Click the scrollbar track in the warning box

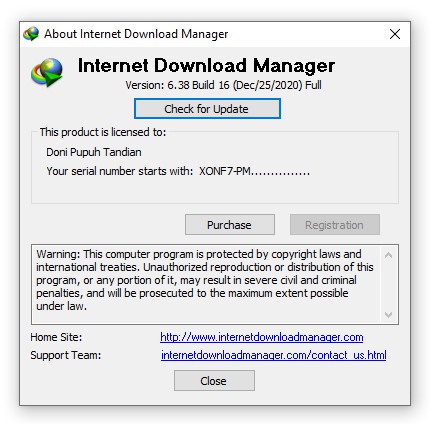(388, 285)
